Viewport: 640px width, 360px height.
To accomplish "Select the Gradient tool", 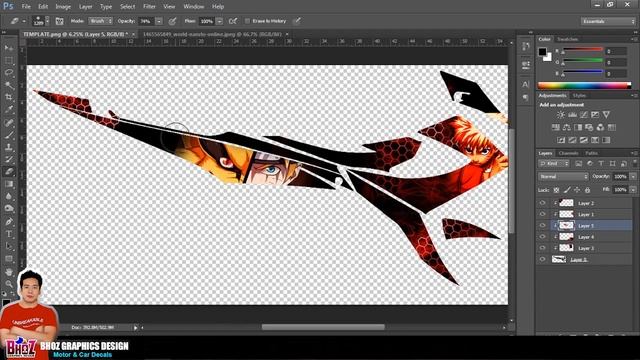I will point(9,184).
